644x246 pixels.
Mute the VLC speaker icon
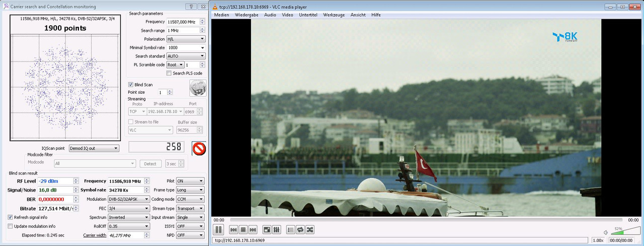pos(606,232)
